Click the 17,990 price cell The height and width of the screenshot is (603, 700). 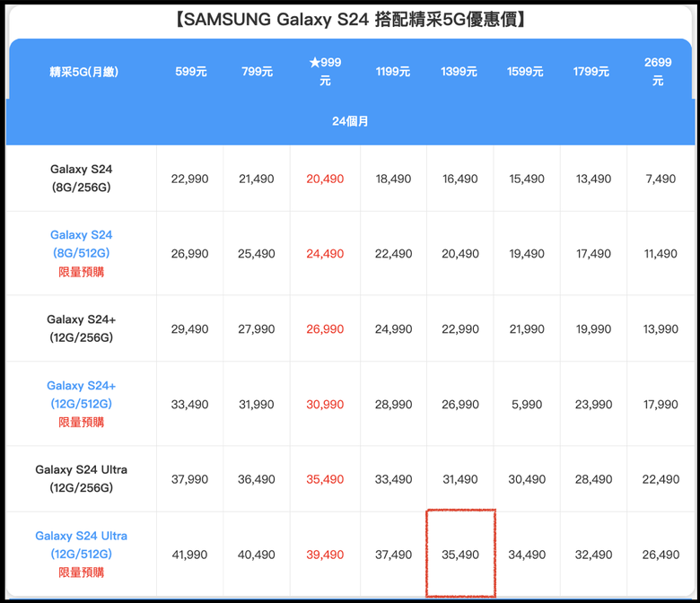[661, 405]
